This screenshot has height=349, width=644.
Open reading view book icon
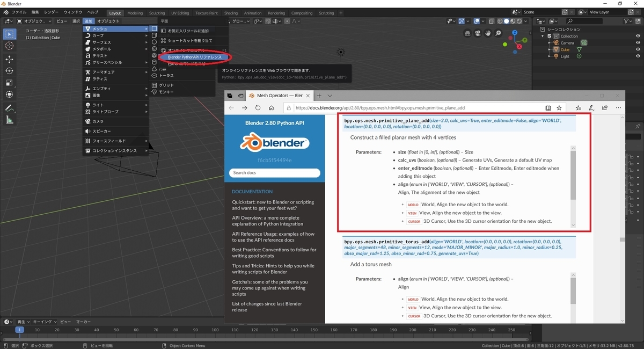pos(548,107)
